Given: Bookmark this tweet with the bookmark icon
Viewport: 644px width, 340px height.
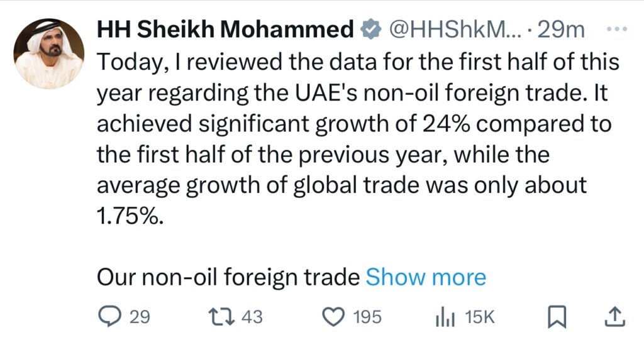Looking at the screenshot, I should 557,317.
